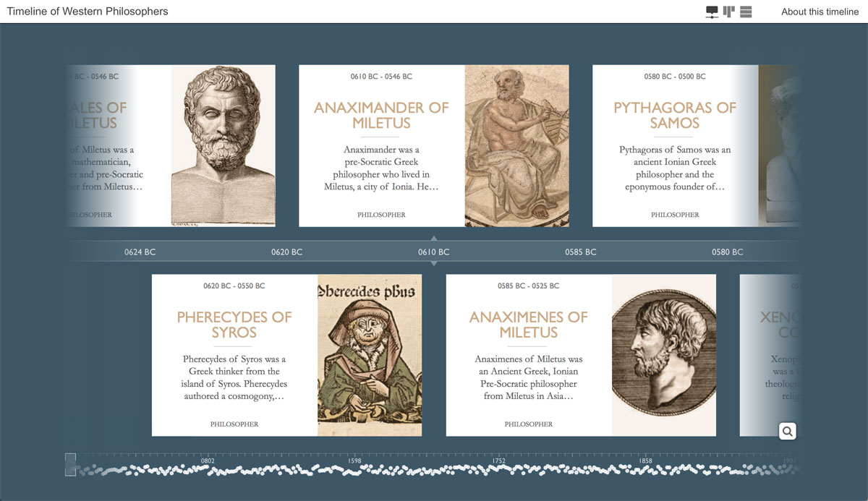Image resolution: width=868 pixels, height=501 pixels.
Task: Open the Pythagoras of Samos card title
Action: click(x=675, y=116)
